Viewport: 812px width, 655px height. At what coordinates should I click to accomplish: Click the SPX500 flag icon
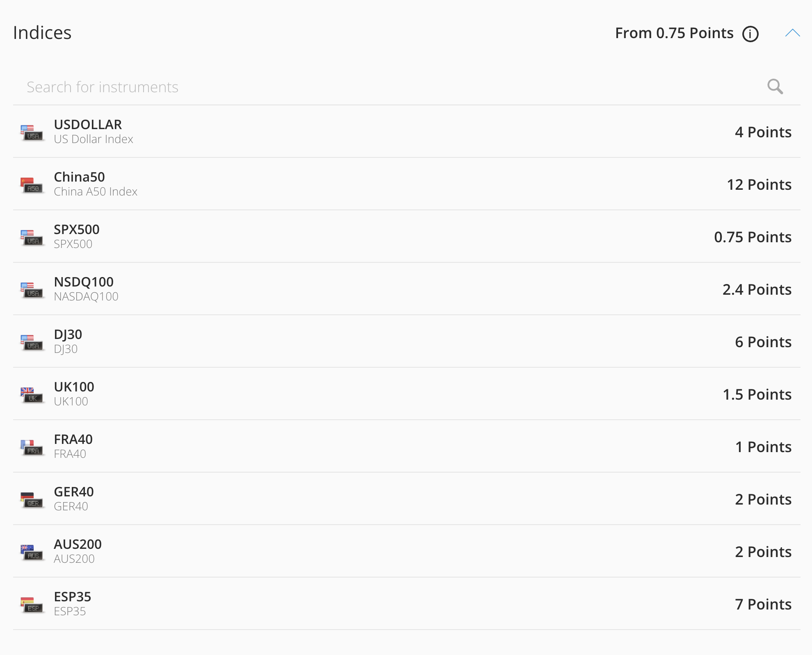point(32,237)
